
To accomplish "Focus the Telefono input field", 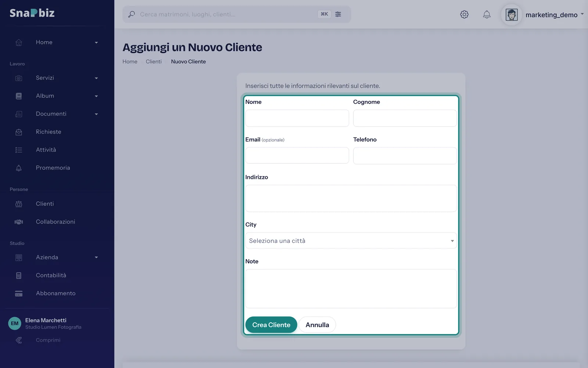I will click(x=405, y=156).
